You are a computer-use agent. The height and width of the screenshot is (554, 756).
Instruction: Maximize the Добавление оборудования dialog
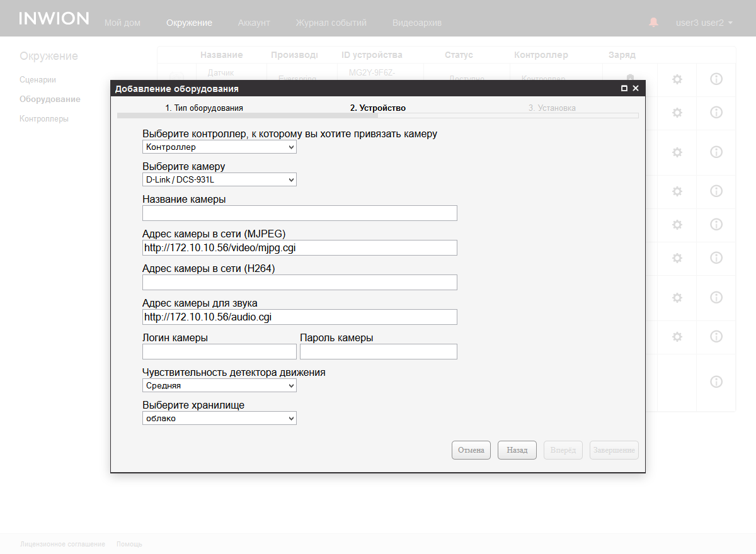[x=624, y=89]
